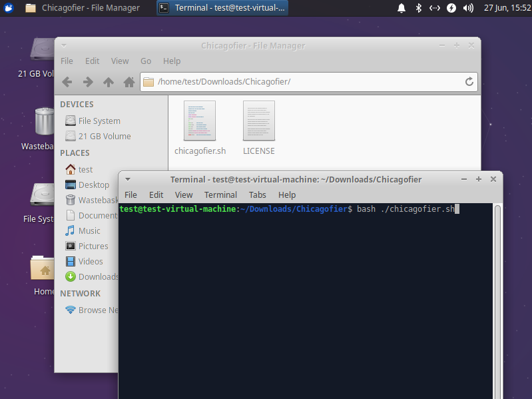
Task: Open Edit menu in File Manager
Action: click(93, 61)
